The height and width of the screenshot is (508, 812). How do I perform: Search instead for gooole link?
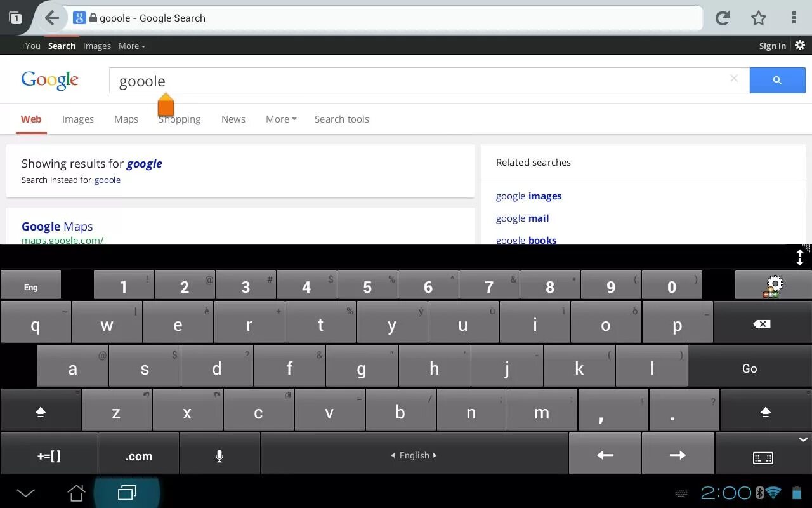(107, 180)
